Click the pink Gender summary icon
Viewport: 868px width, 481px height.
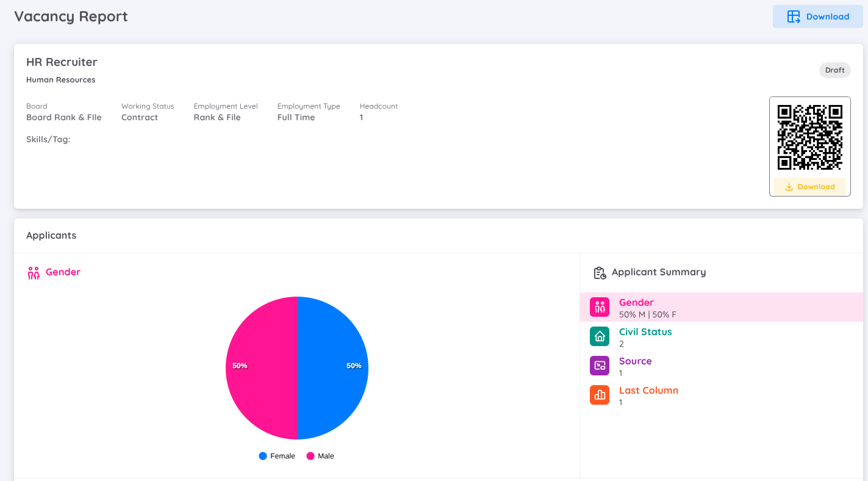pyautogui.click(x=600, y=307)
